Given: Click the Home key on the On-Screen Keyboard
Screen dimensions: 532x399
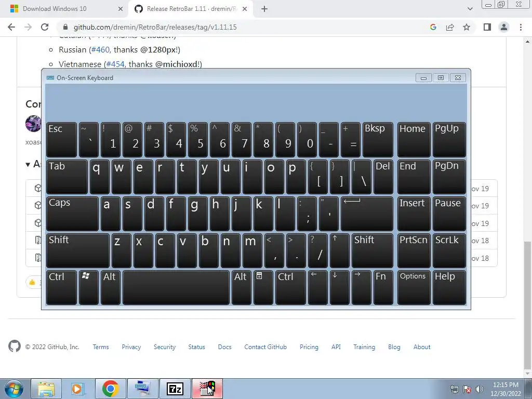Looking at the screenshot, I should click(x=414, y=140).
